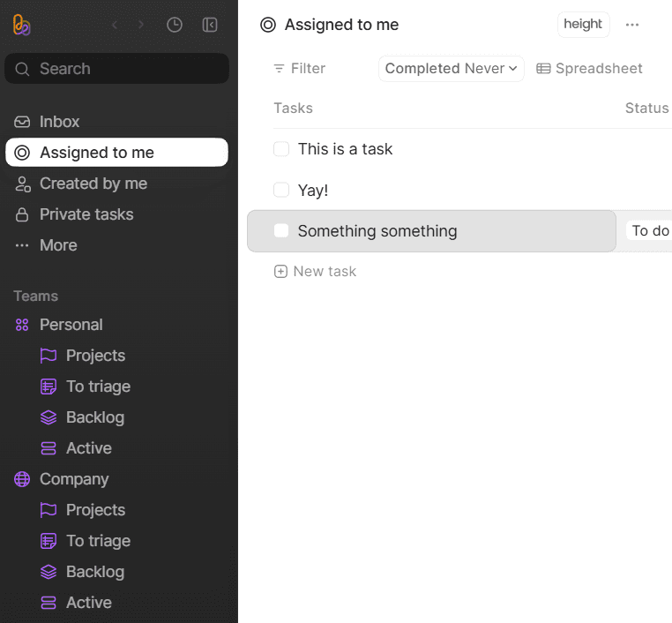Click the Company Active rows icon
The height and width of the screenshot is (623, 672).
49,603
